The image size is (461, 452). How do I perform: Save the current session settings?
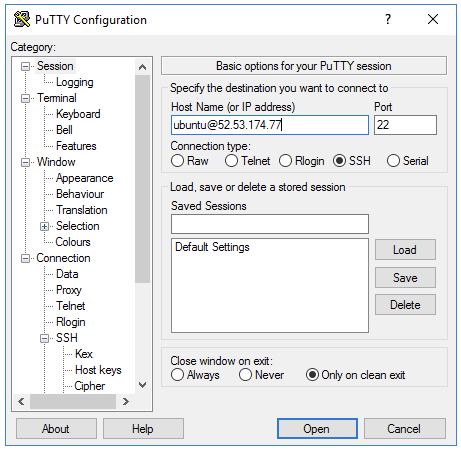tap(405, 278)
